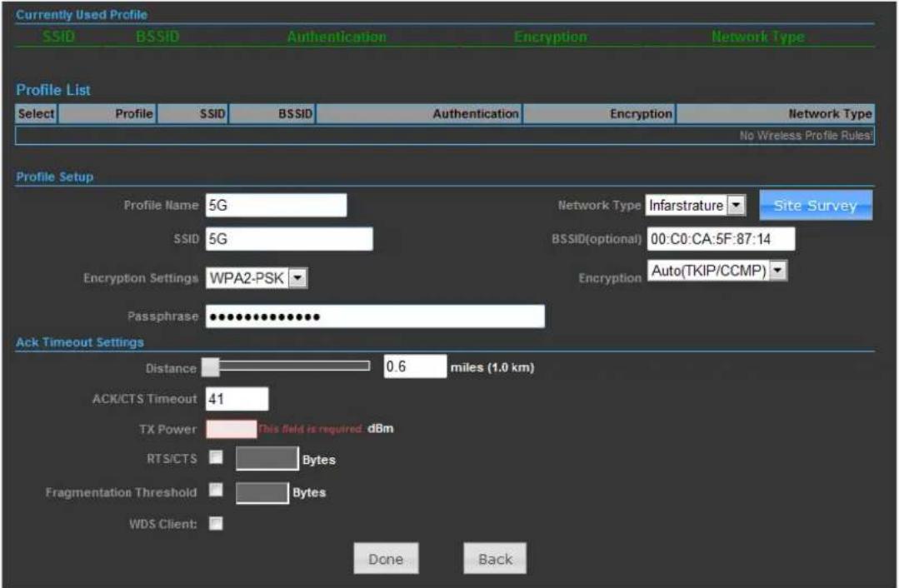This screenshot has height=588, width=899.
Task: Click the ACK/CTS Timeout input field
Action: 237,399
